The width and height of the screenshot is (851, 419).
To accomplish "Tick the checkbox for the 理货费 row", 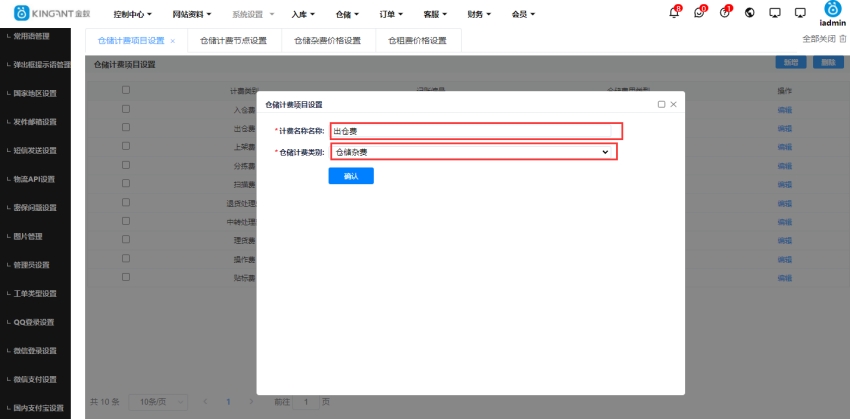I will coord(126,239).
